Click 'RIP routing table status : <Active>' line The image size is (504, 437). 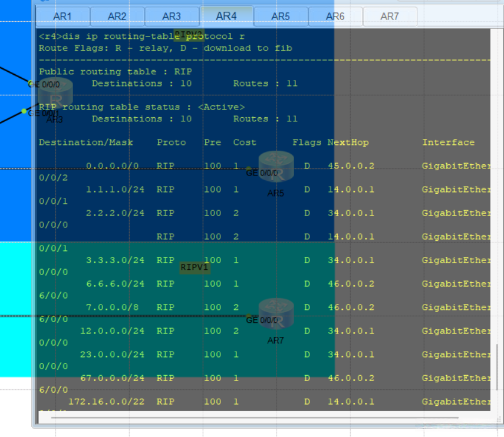[141, 107]
